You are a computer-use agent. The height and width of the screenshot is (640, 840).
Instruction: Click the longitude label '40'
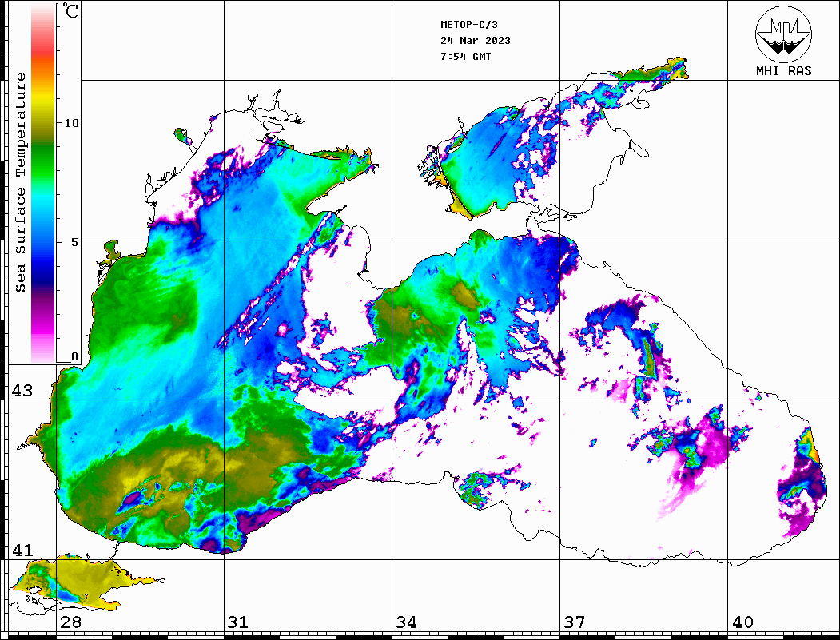pyautogui.click(x=742, y=622)
